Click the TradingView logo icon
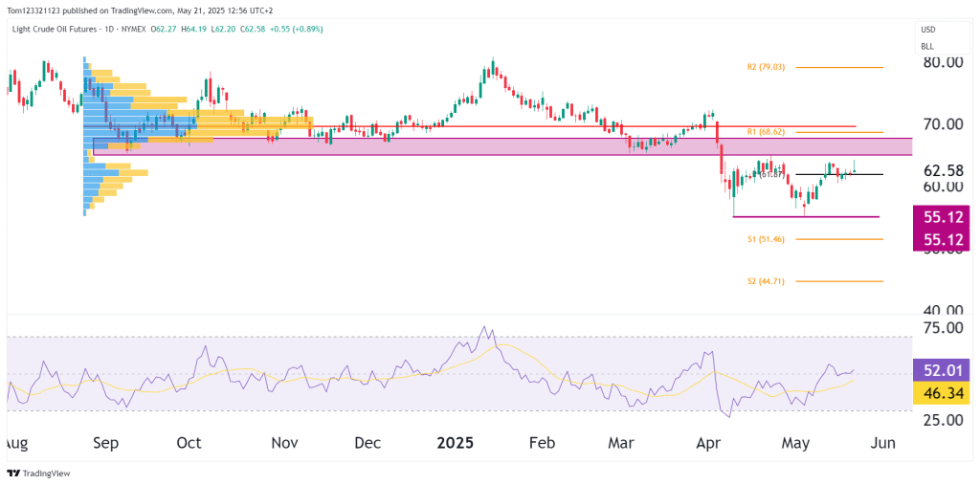Screen dimensions: 980x485 point(13,473)
